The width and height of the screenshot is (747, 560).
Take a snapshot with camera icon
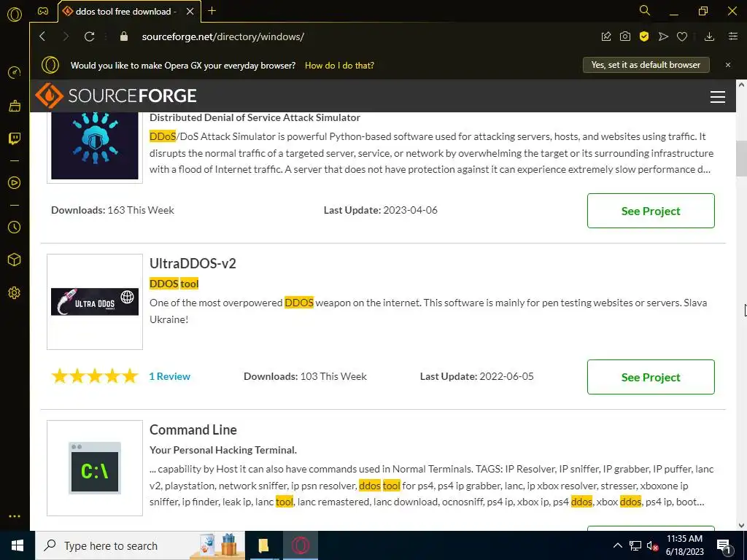click(625, 36)
